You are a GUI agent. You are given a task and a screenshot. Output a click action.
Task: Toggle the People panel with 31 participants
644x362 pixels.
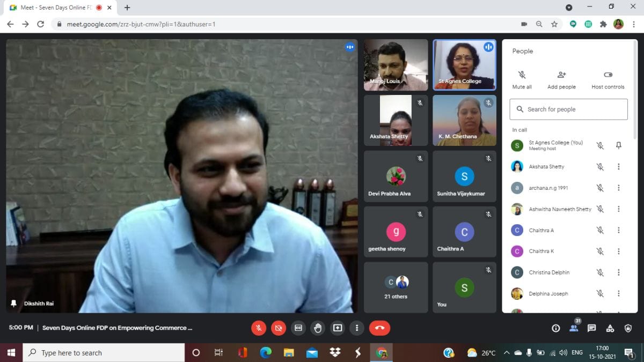[x=574, y=328]
